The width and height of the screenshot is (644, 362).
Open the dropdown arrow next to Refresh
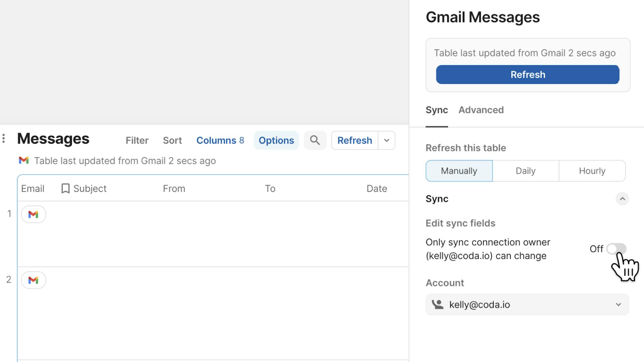tap(387, 140)
